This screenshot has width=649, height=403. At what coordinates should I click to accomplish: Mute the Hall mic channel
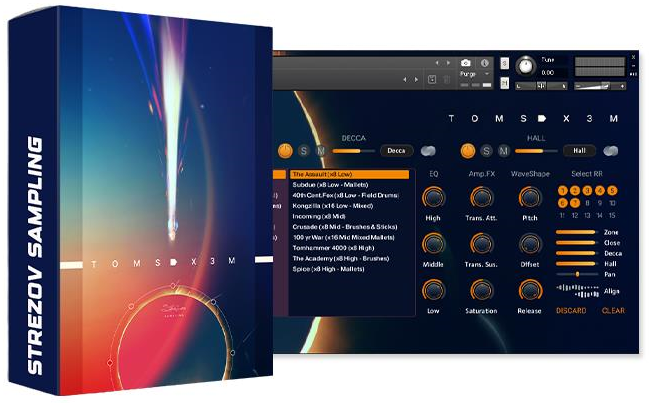coord(503,151)
